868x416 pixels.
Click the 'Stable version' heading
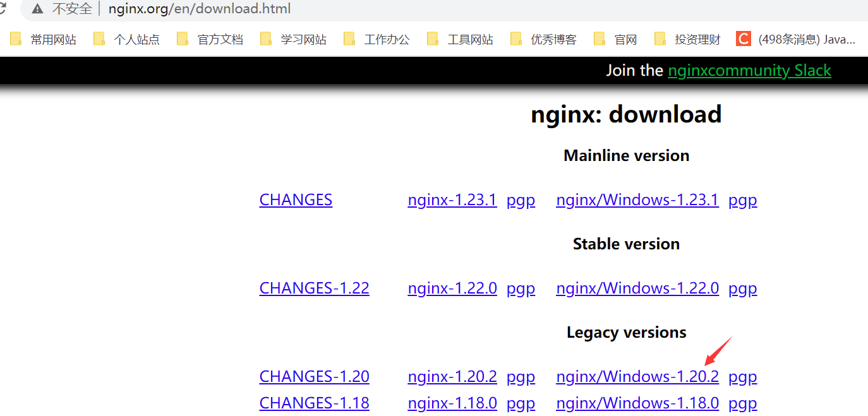click(x=626, y=244)
